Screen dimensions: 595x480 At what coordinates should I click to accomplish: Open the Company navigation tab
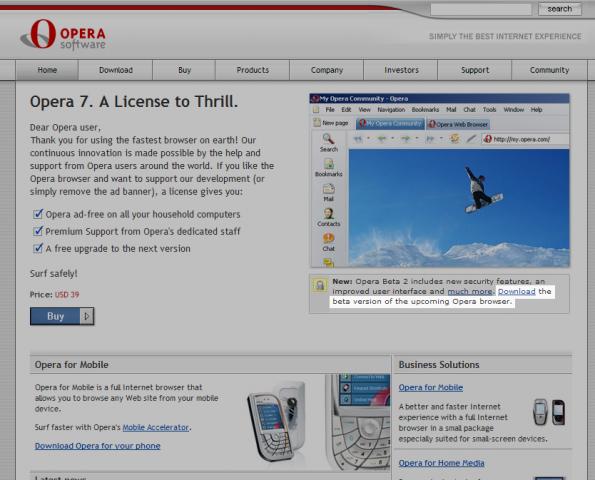327,70
